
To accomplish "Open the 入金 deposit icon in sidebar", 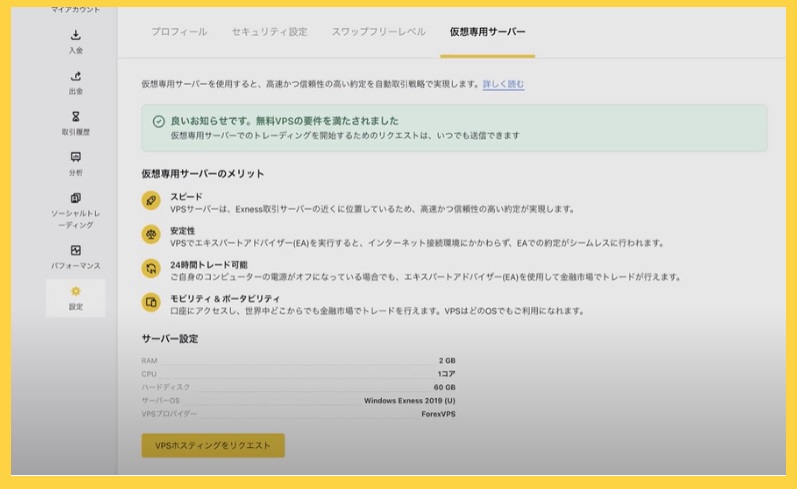I will (x=76, y=36).
